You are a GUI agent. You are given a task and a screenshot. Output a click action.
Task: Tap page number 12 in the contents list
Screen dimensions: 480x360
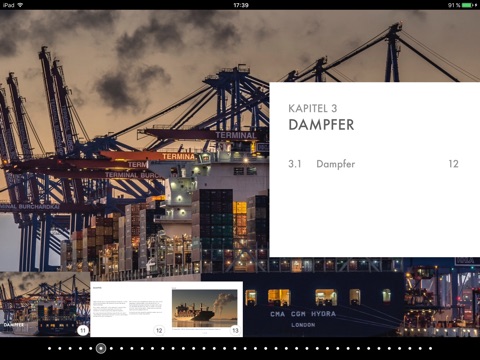454,164
